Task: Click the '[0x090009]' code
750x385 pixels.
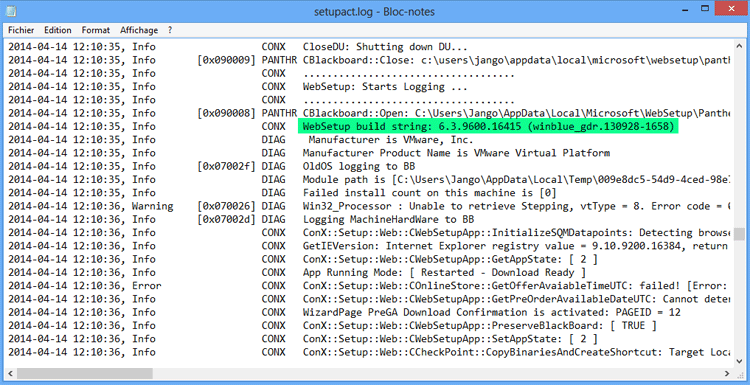Action: pyautogui.click(x=226, y=60)
